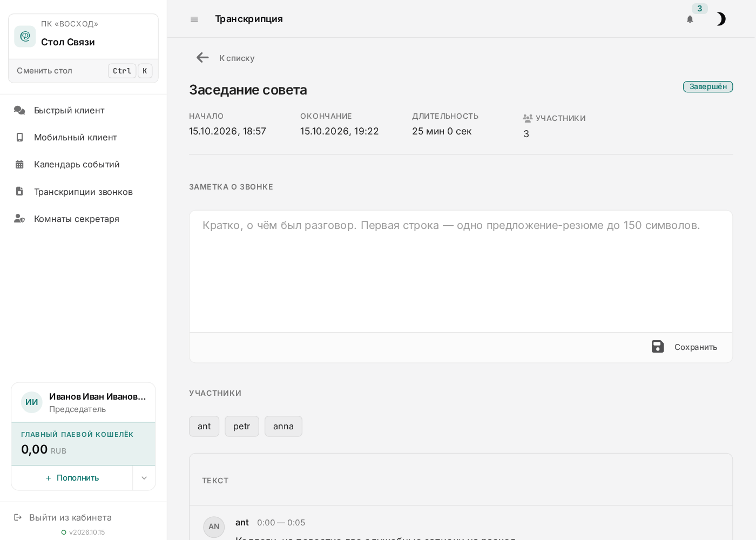
Task: Click Сменить стол switcher
Action: tap(84, 71)
